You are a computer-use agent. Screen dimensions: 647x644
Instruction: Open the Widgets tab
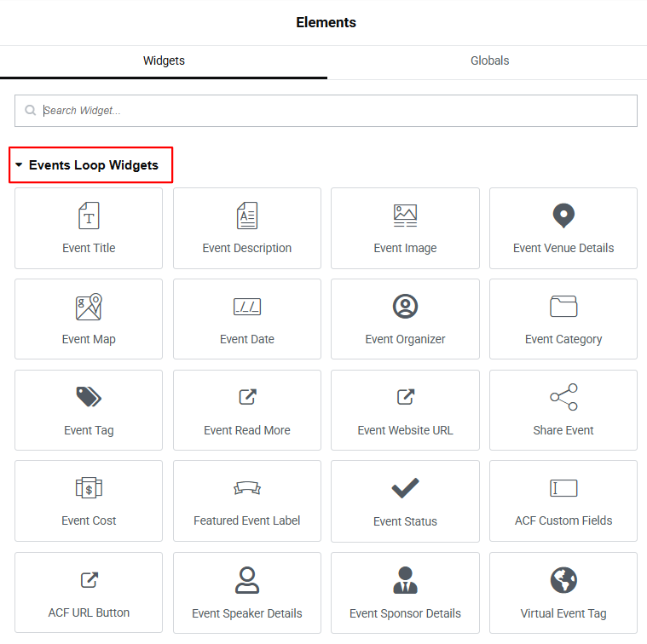point(164,61)
